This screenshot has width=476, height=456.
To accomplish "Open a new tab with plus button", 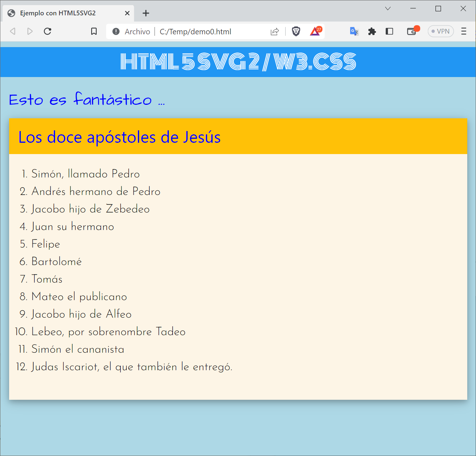I will point(146,13).
